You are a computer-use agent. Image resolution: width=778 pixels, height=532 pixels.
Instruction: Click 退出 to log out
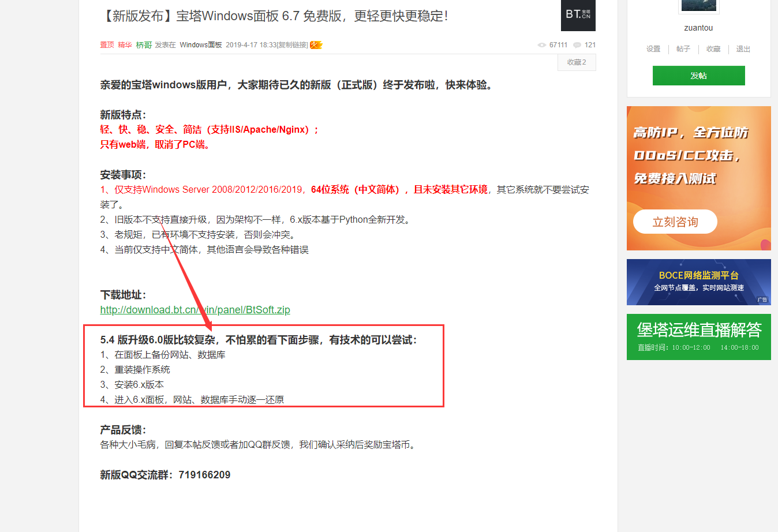point(743,49)
